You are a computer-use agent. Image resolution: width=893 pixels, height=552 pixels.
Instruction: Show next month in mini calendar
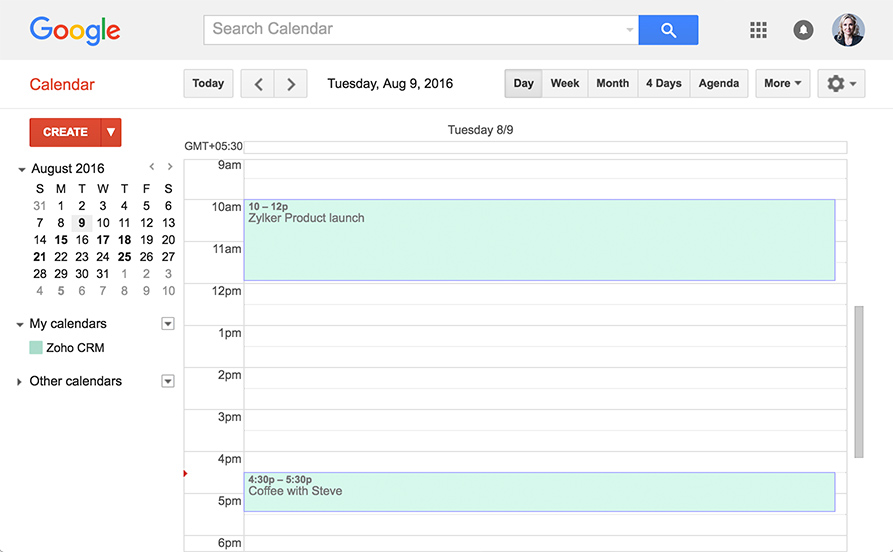point(170,167)
